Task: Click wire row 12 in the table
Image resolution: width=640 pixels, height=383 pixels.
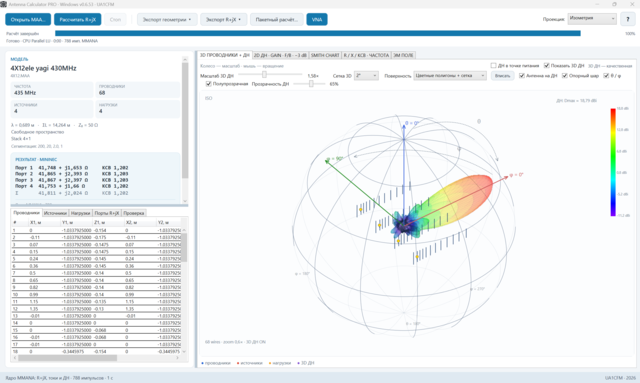Action: pos(96,309)
